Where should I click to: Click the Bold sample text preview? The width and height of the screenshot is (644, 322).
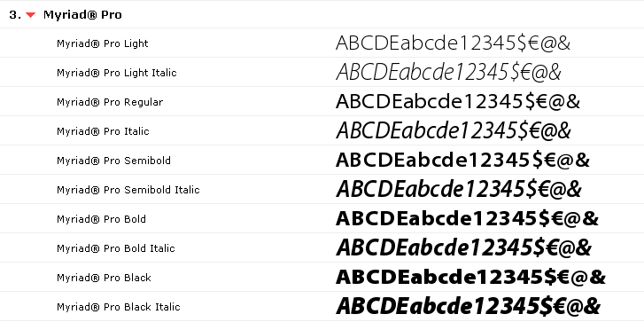pos(468,218)
